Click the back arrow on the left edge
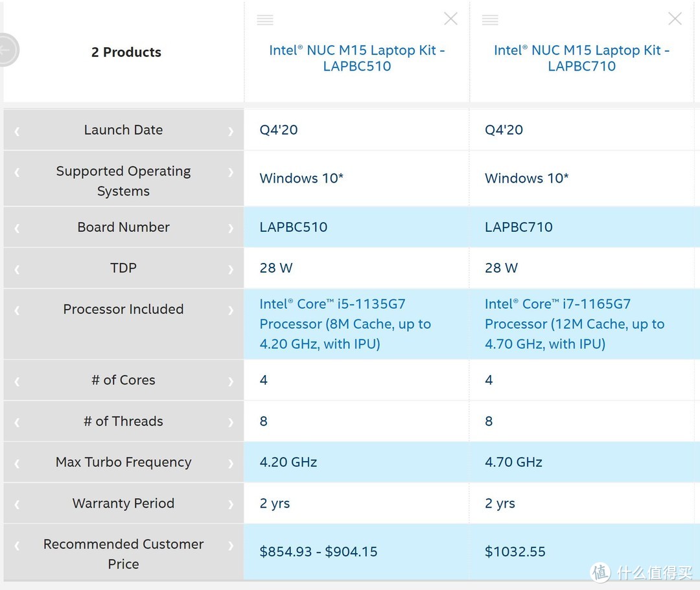 coord(6,50)
